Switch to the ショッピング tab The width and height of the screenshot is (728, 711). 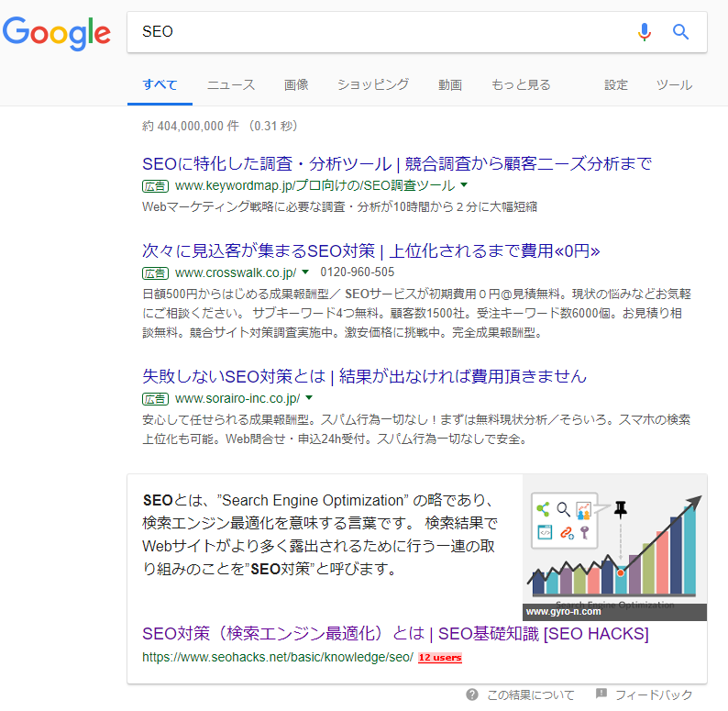point(373,84)
